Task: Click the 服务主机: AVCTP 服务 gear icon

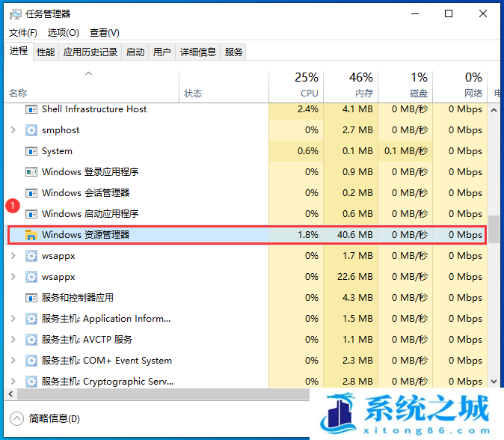Action: pos(31,340)
